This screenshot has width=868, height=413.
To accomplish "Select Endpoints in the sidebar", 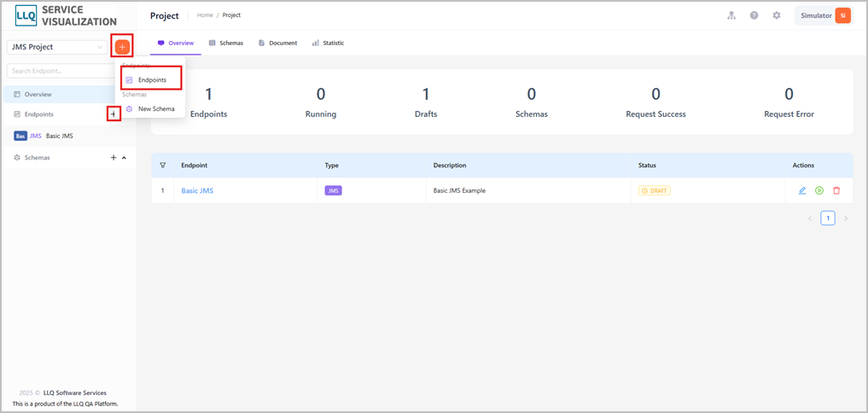I will click(38, 114).
